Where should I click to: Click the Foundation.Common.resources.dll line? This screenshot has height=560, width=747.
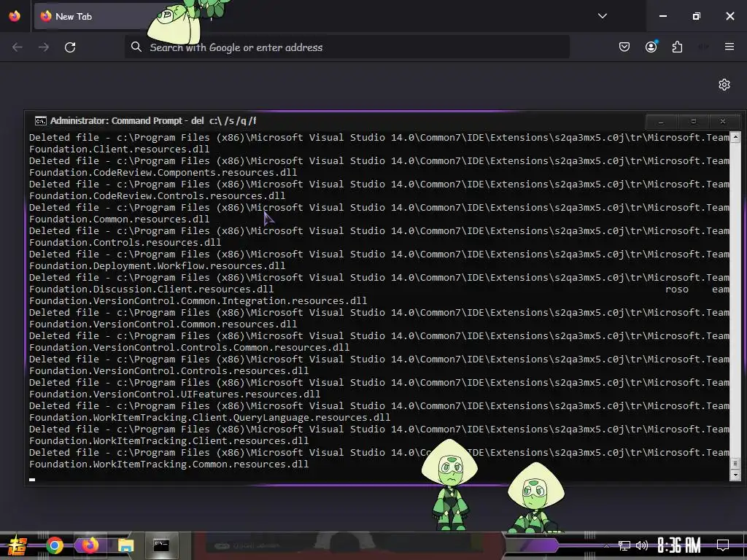coord(119,219)
